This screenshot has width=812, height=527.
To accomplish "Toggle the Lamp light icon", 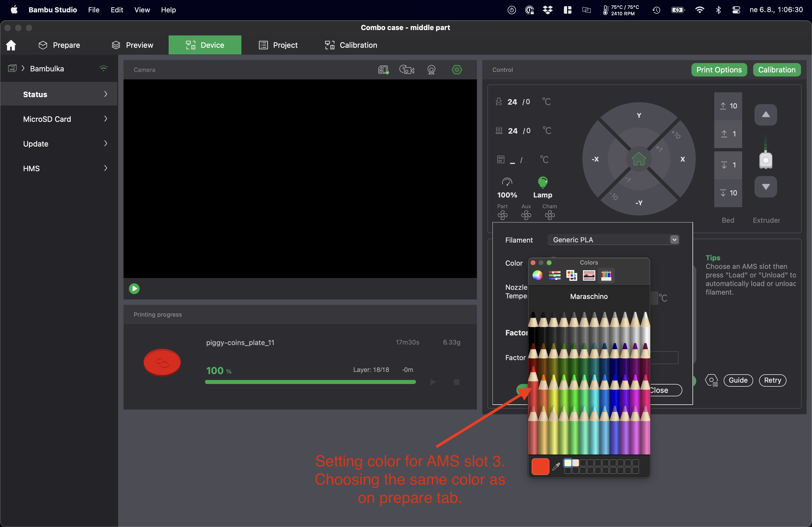I will (x=542, y=182).
